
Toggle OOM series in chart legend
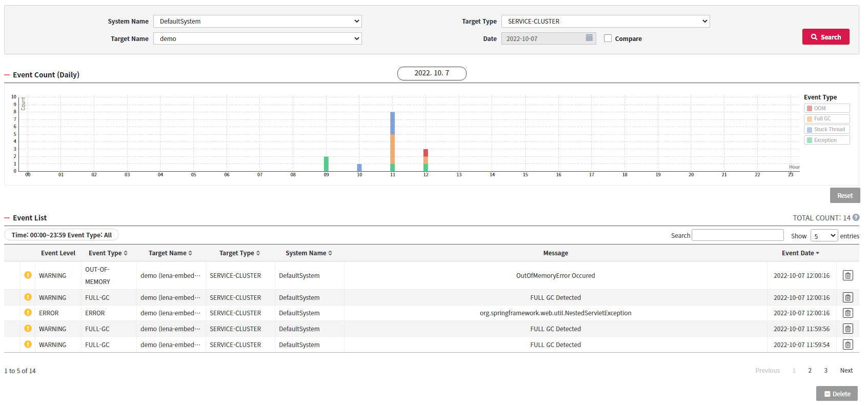[x=826, y=108]
